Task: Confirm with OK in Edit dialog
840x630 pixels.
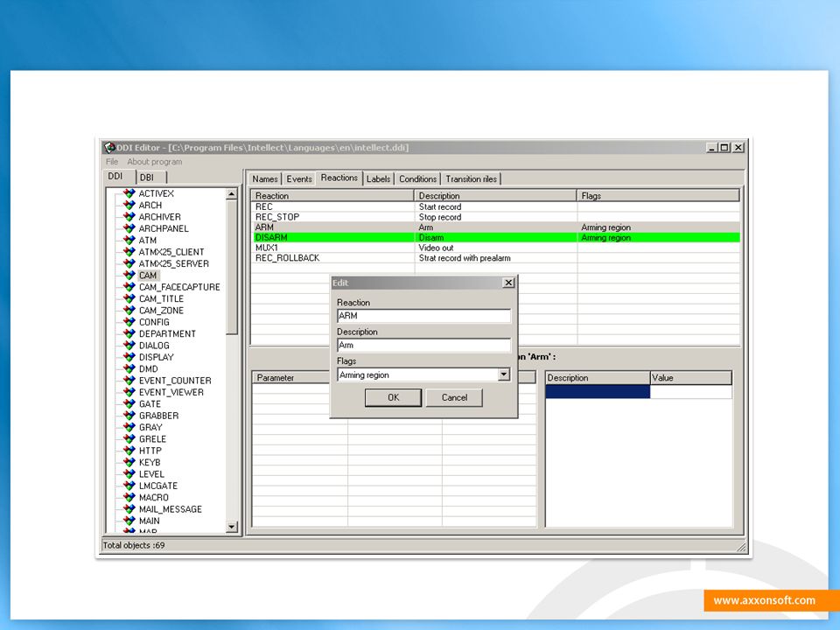Action: click(393, 397)
